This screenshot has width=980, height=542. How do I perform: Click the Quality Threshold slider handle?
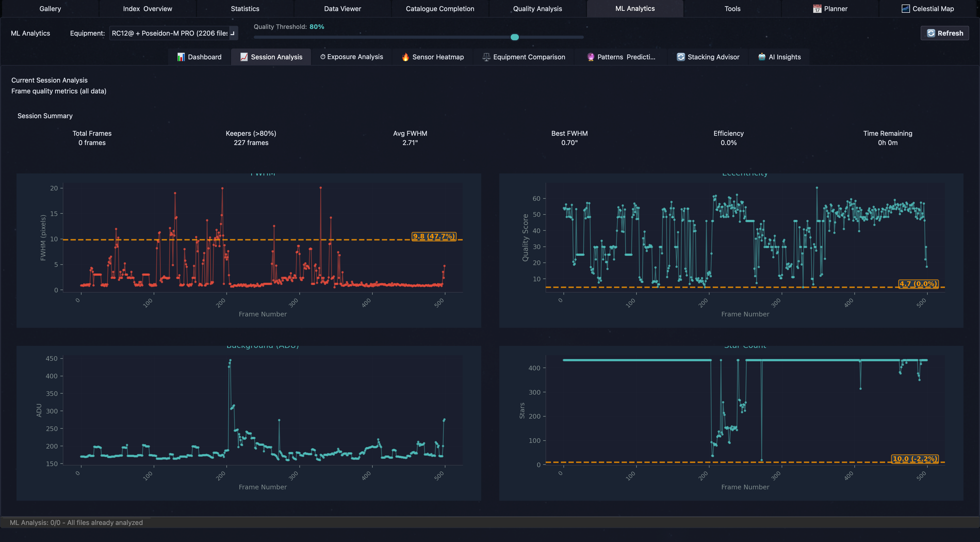pos(514,37)
